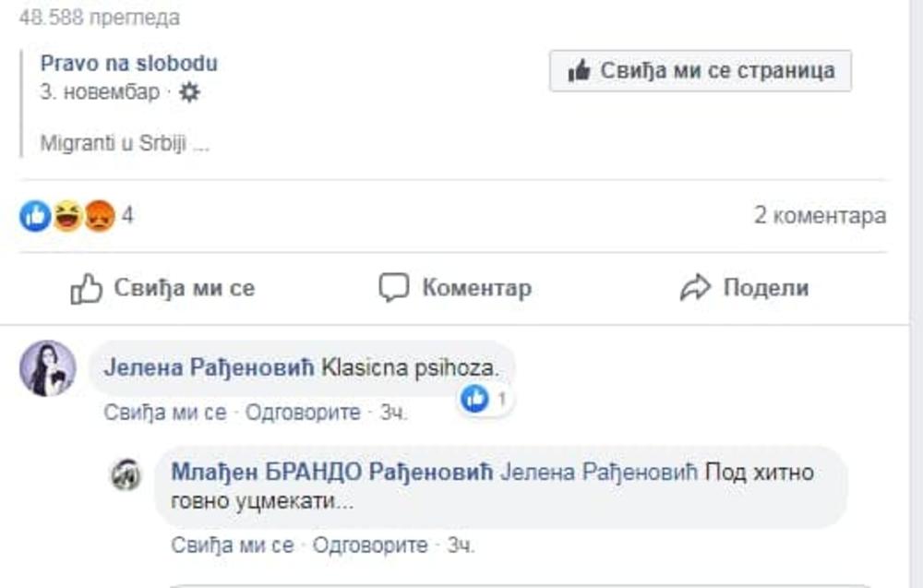Open Јелена Рађеновић's profile picture

click(48, 368)
